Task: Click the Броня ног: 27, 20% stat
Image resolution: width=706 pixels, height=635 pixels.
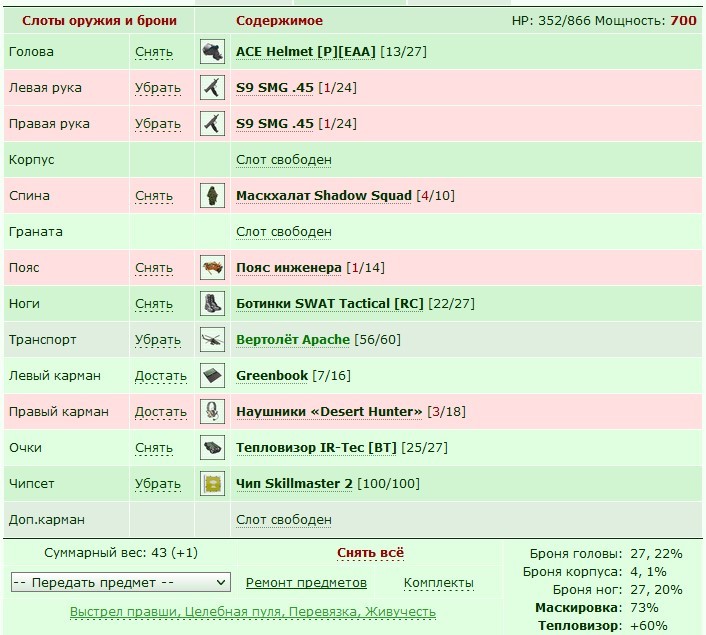Action: tap(618, 590)
